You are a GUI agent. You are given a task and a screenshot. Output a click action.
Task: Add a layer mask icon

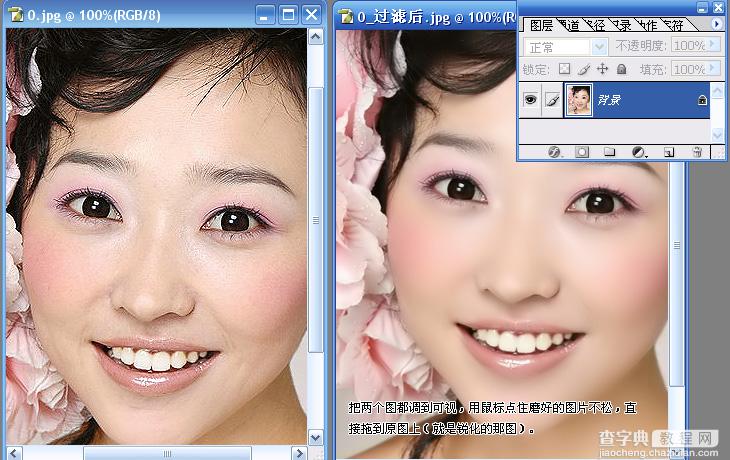pos(582,152)
